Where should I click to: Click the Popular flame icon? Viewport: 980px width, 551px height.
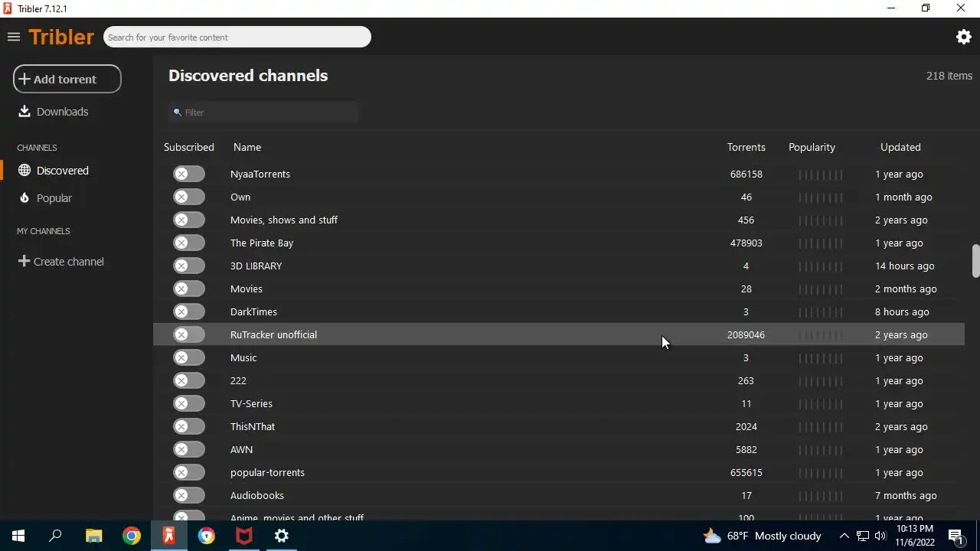(24, 198)
